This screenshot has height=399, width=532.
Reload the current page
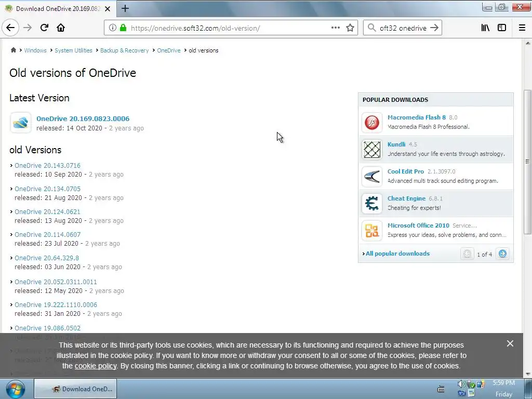(44, 28)
